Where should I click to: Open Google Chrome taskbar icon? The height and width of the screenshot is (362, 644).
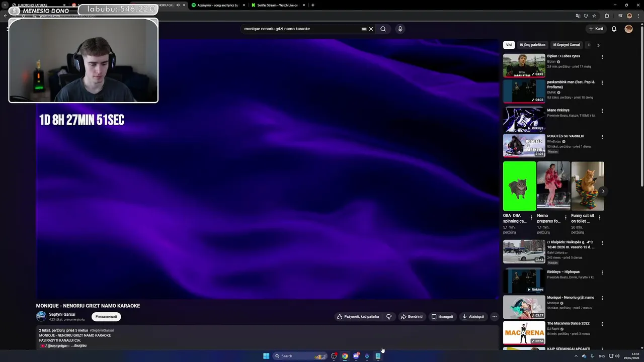tap(345, 356)
